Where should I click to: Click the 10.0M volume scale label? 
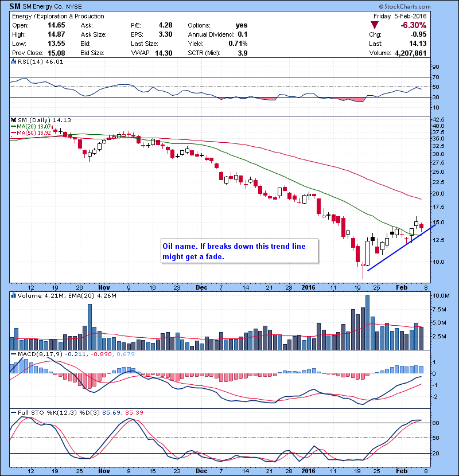tap(441, 295)
